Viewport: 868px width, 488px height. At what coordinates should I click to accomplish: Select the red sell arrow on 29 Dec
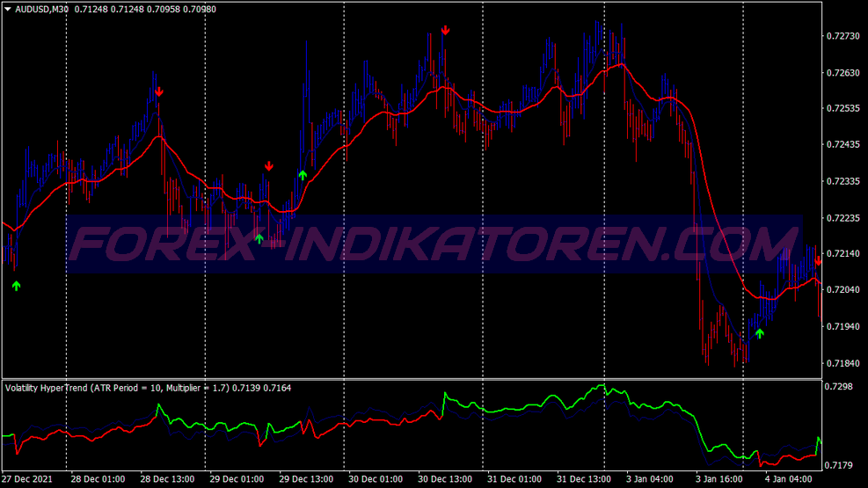(x=269, y=165)
